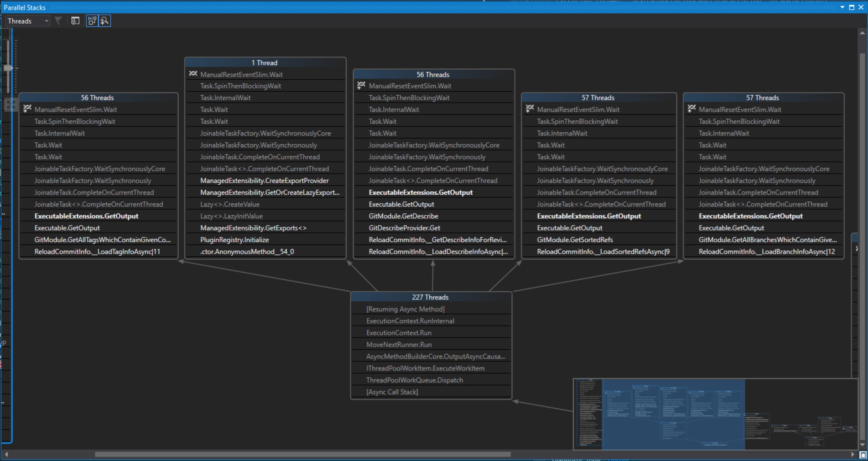Click the bird's-eye overview thumbnail at bottom right

[714, 413]
